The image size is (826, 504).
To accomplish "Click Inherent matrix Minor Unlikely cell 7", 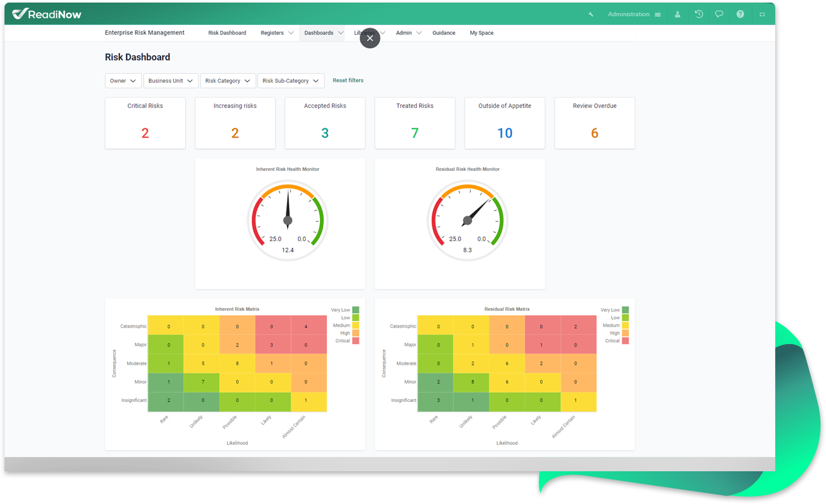I will 201,382.
